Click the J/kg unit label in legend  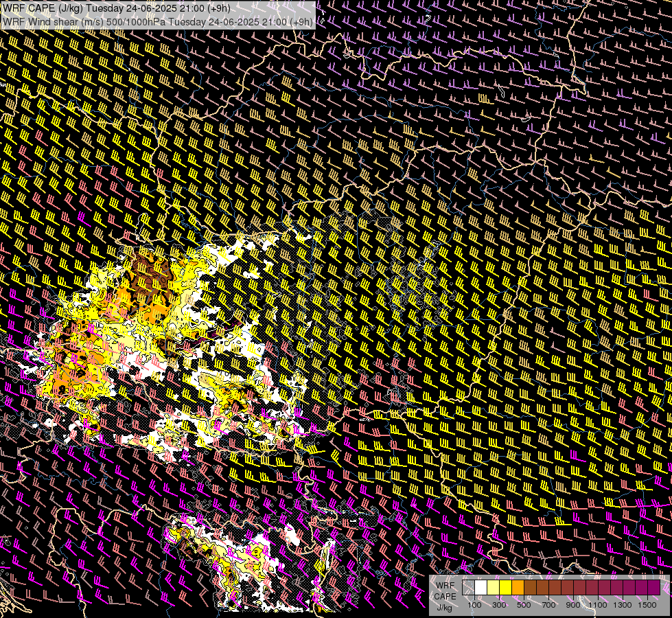tap(444, 608)
